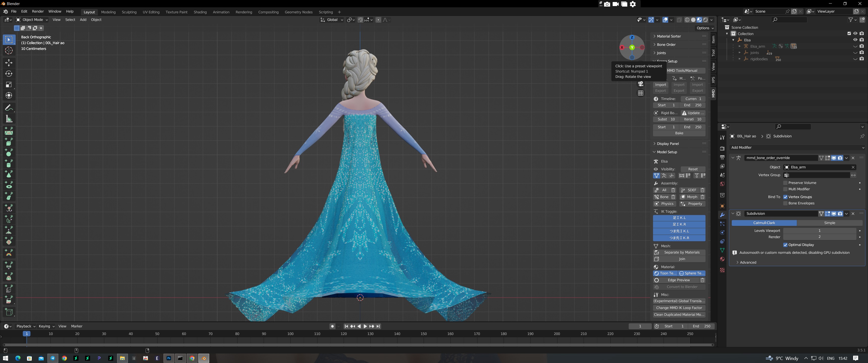The height and width of the screenshot is (363, 868).
Task: Open the Render menu
Action: coord(38,11)
